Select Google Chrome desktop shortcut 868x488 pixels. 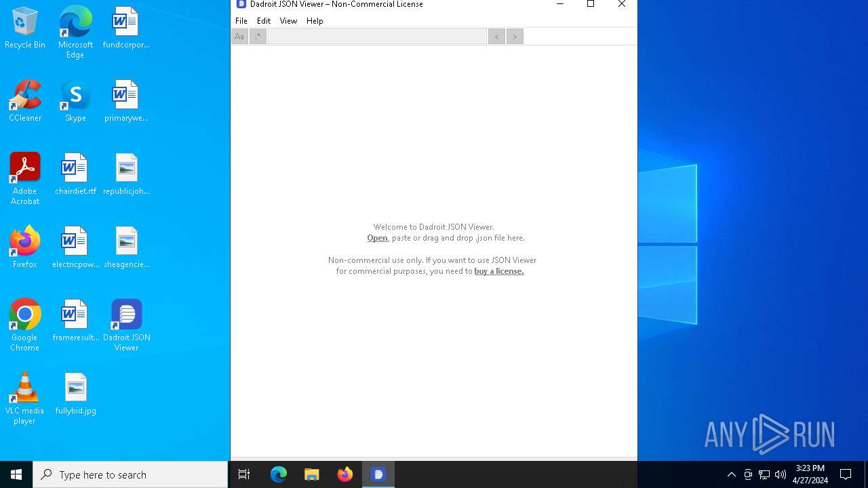[x=25, y=325]
